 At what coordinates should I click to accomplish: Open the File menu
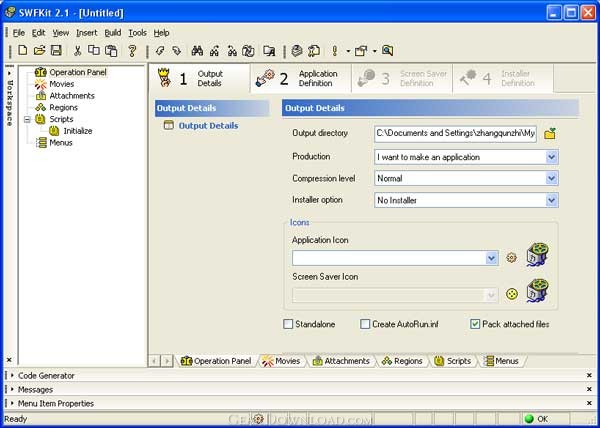[19, 33]
